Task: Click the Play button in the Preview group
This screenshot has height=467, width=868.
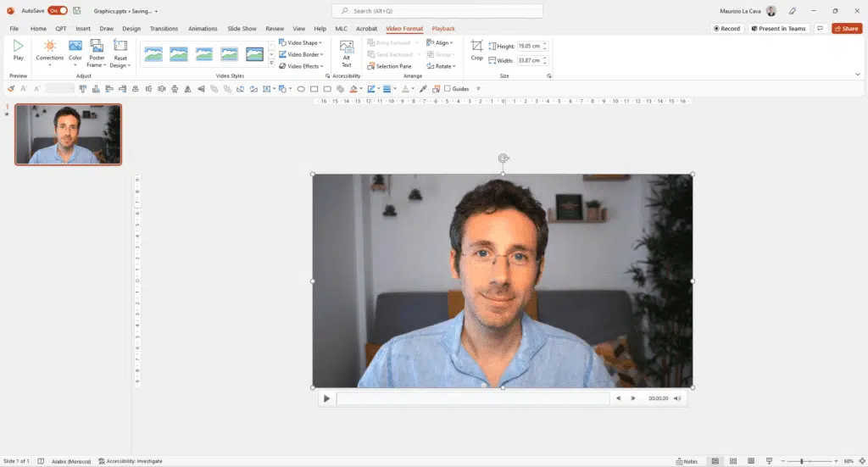Action: [19, 49]
